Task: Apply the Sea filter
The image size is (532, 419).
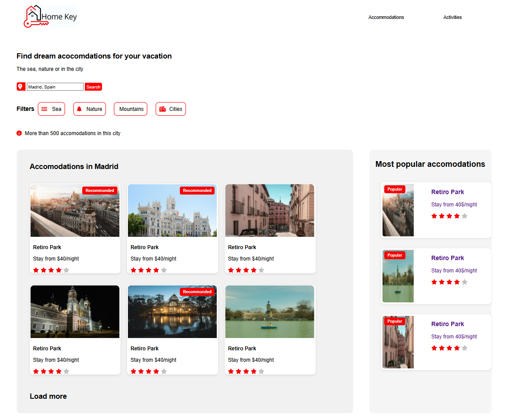Action: coord(51,109)
